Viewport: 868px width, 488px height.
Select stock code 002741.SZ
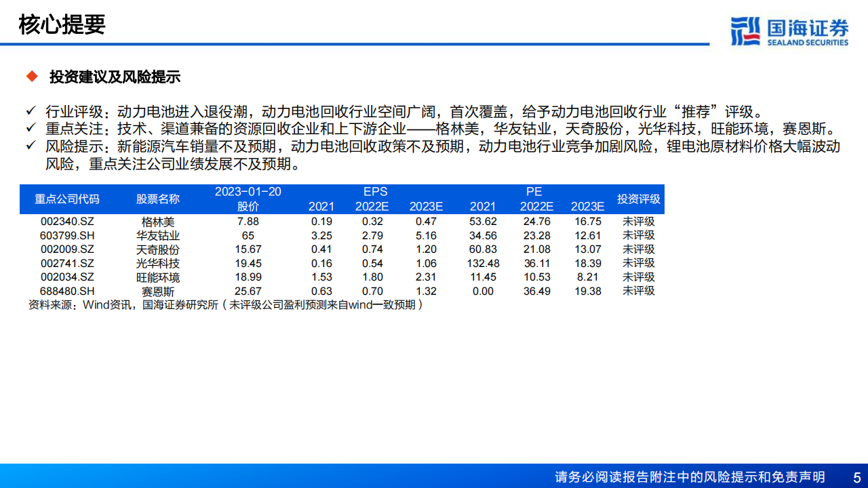coord(67,263)
